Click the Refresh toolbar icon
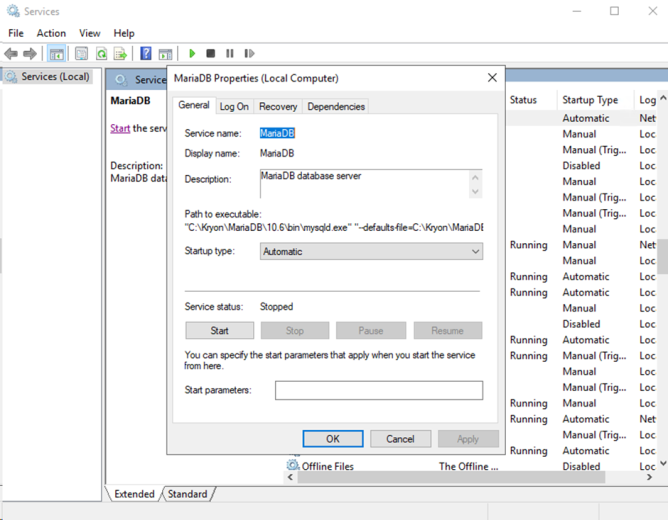 click(101, 54)
